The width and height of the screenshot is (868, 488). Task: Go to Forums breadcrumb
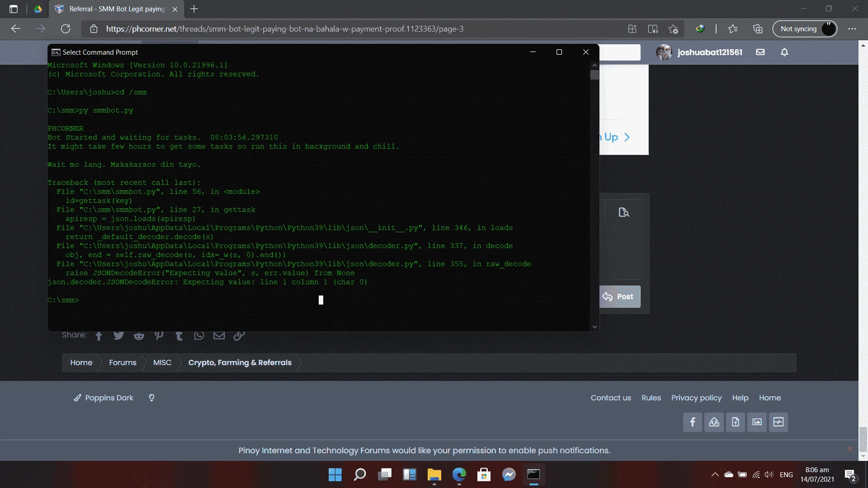[x=123, y=363]
